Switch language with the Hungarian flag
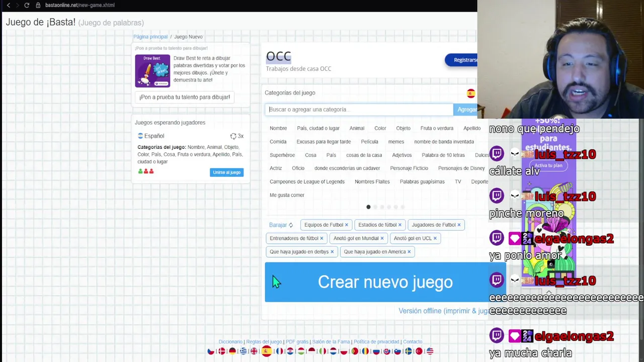This screenshot has width=644, height=362. (301, 351)
